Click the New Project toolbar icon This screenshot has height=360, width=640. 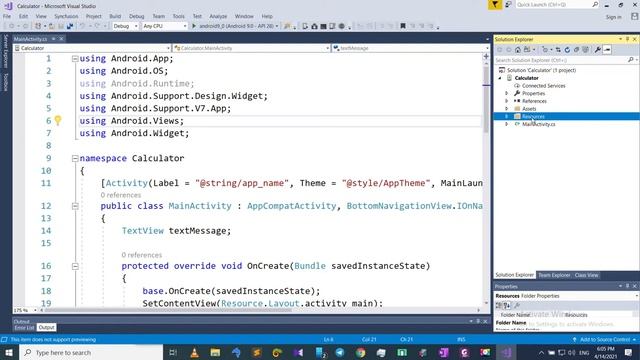pyautogui.click(x=38, y=26)
